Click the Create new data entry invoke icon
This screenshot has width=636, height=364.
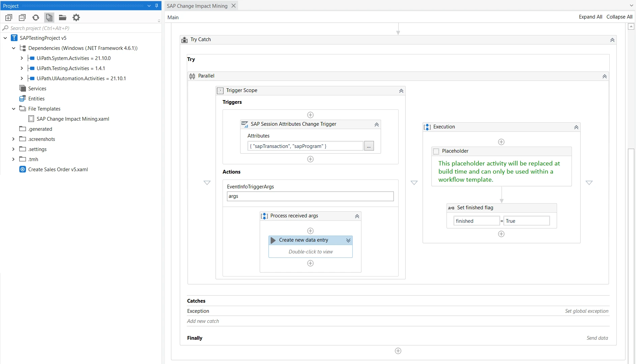point(273,240)
